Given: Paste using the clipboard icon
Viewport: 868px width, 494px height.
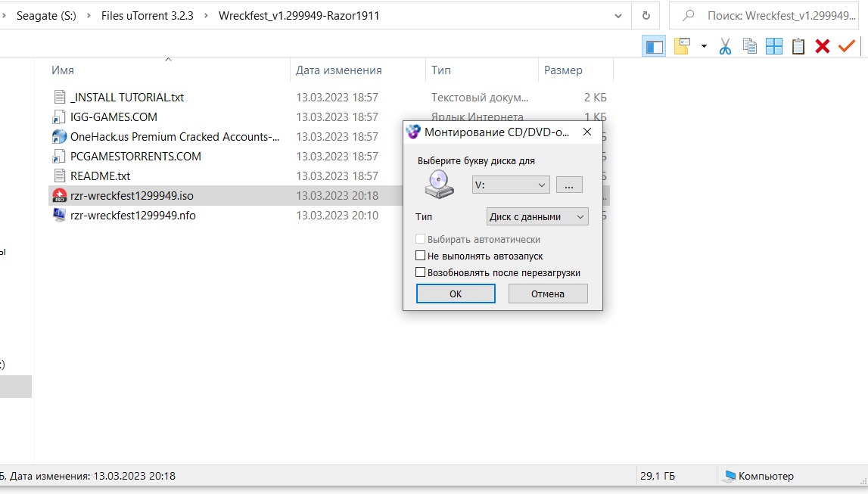Looking at the screenshot, I should coord(798,46).
